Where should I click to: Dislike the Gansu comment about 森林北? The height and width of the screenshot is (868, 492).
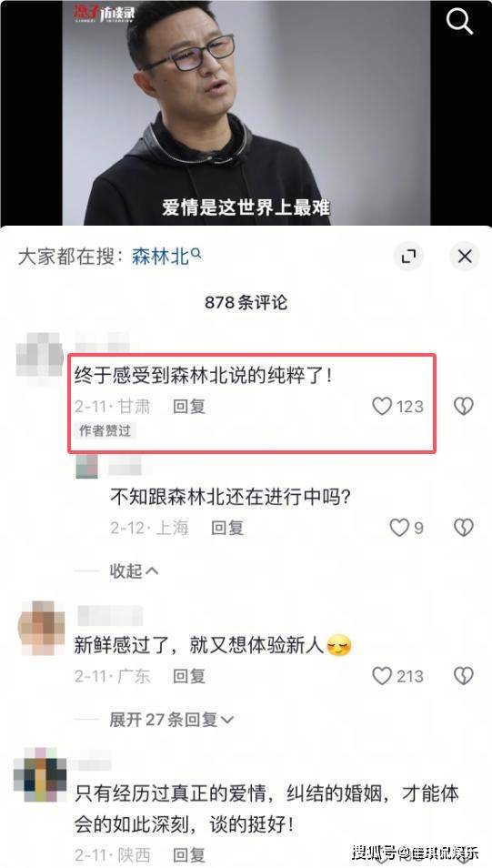[x=464, y=407]
